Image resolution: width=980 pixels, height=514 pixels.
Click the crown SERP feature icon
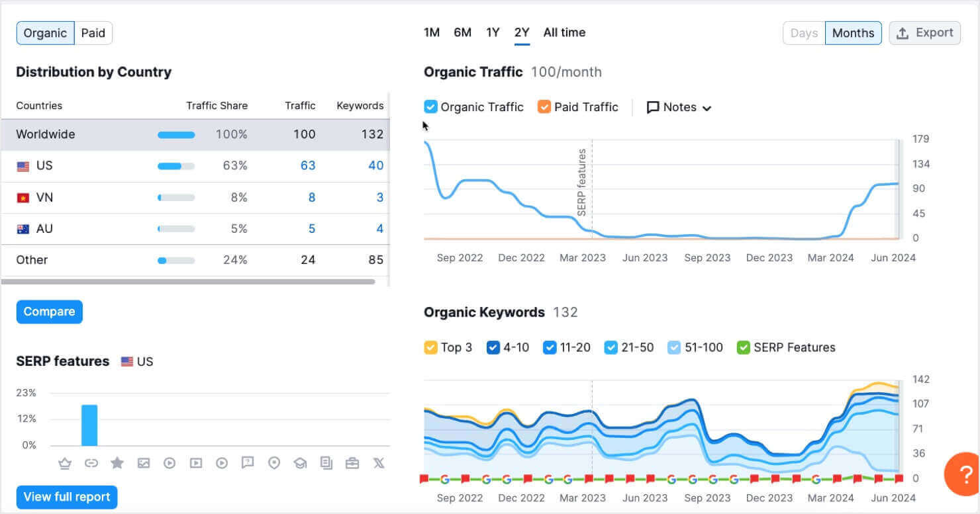[65, 463]
